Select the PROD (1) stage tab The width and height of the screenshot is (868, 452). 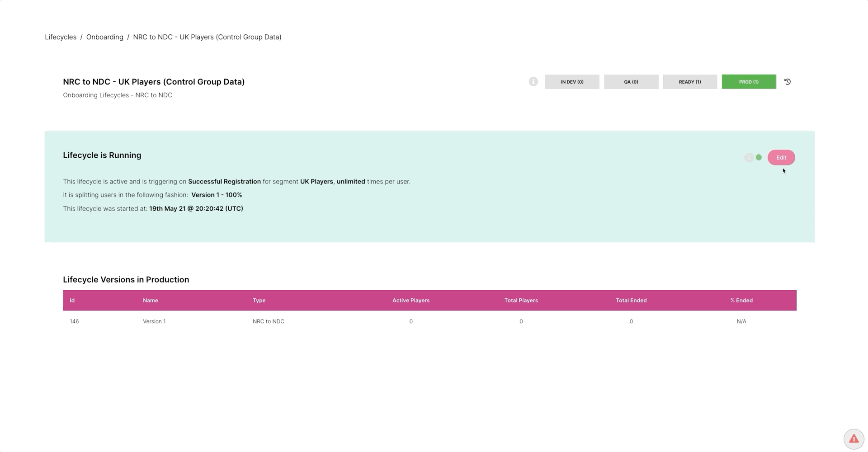tap(749, 82)
